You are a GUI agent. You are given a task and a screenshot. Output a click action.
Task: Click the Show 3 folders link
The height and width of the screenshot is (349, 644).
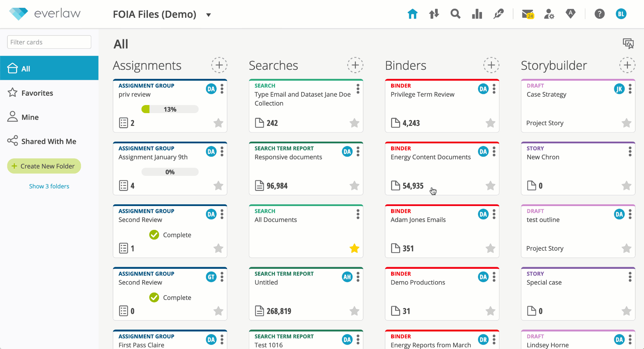point(49,186)
